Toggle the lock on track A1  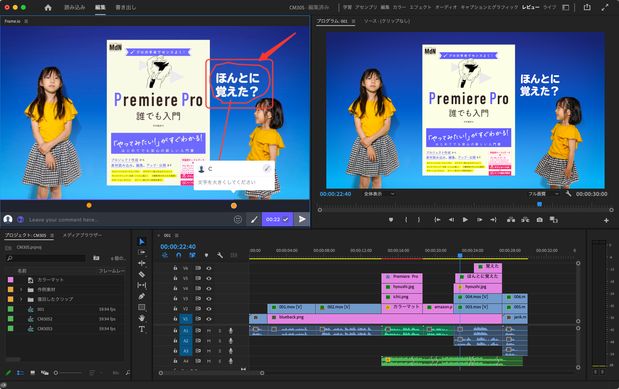click(175, 330)
